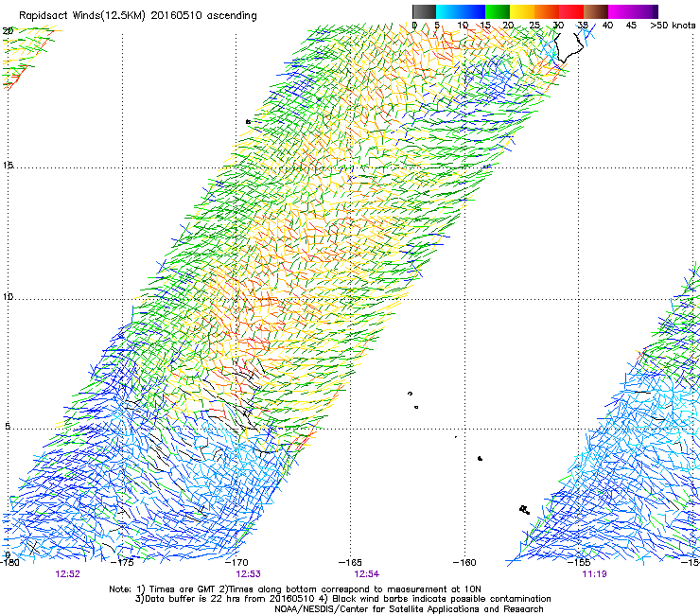Screen dimensions: 700x615
Task: Click the small island outline near 16.5N, 169.5W
Action: [x=248, y=121]
